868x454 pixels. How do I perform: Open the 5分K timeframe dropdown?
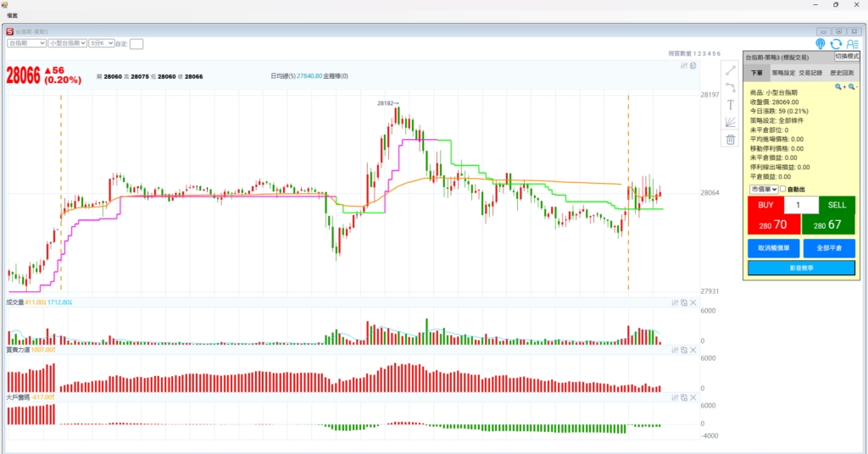[101, 42]
